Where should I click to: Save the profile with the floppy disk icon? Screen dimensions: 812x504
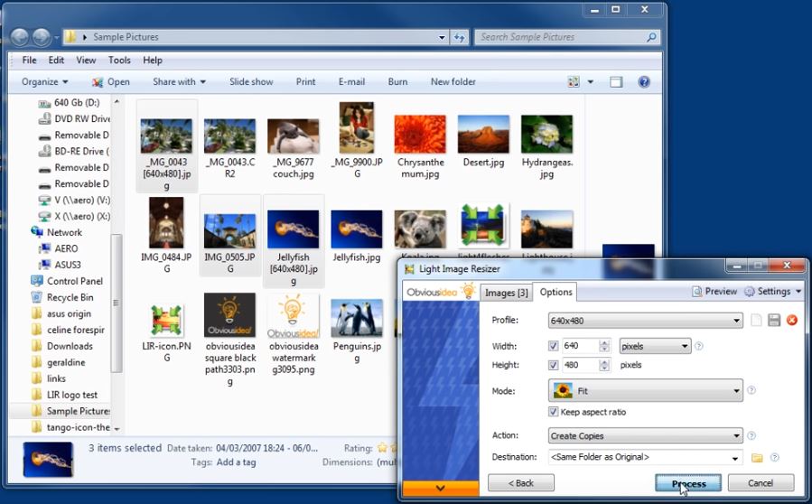tap(774, 320)
